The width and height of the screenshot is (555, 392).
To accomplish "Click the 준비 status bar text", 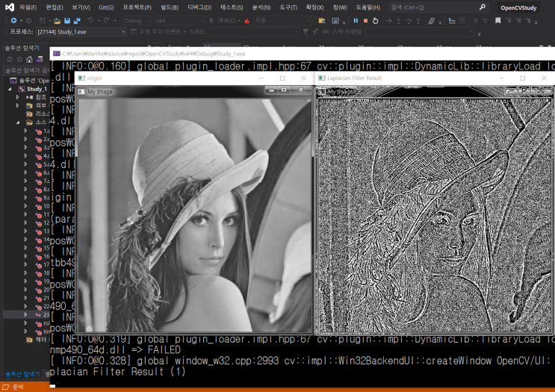I will pos(18,387).
